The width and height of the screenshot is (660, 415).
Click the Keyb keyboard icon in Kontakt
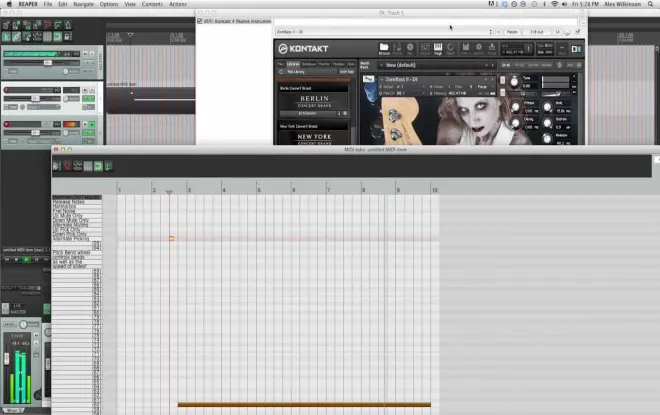[x=438, y=48]
